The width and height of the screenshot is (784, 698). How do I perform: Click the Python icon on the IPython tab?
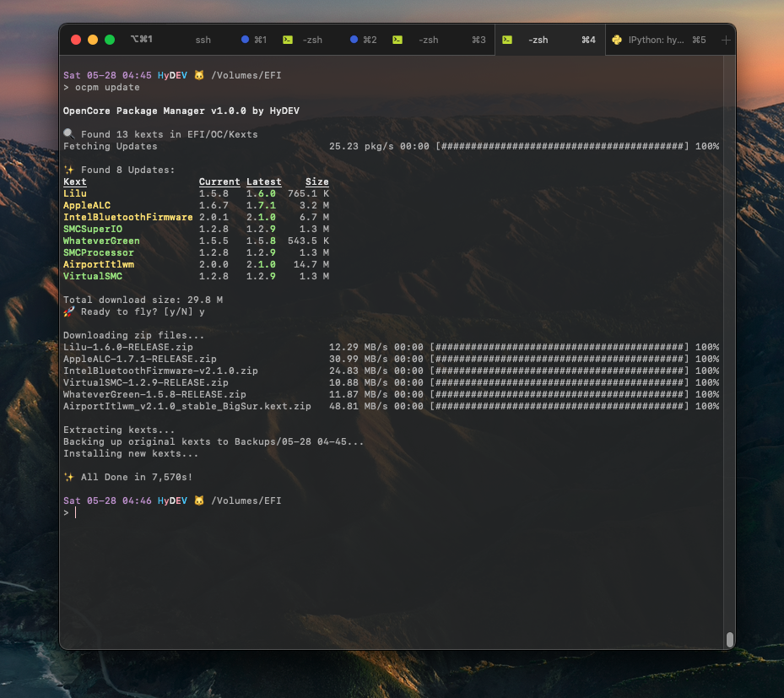coord(617,40)
